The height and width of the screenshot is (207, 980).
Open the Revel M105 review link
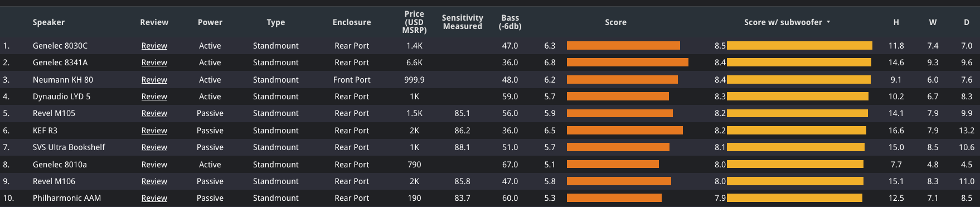pos(154,113)
